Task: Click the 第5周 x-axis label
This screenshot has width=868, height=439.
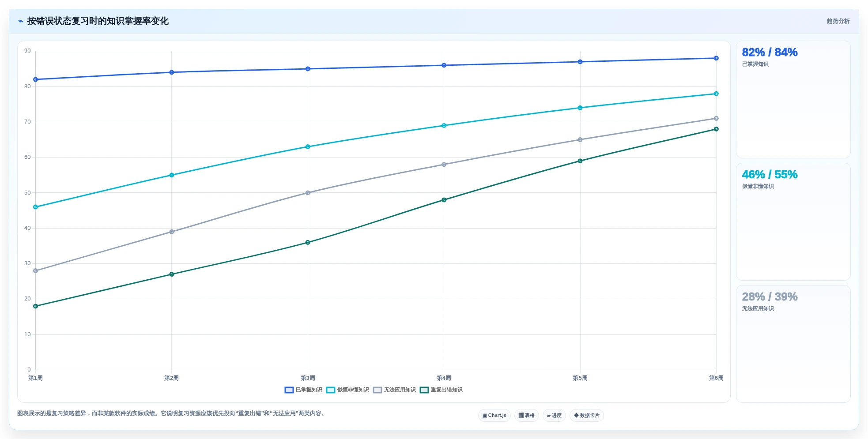Action: [x=580, y=378]
